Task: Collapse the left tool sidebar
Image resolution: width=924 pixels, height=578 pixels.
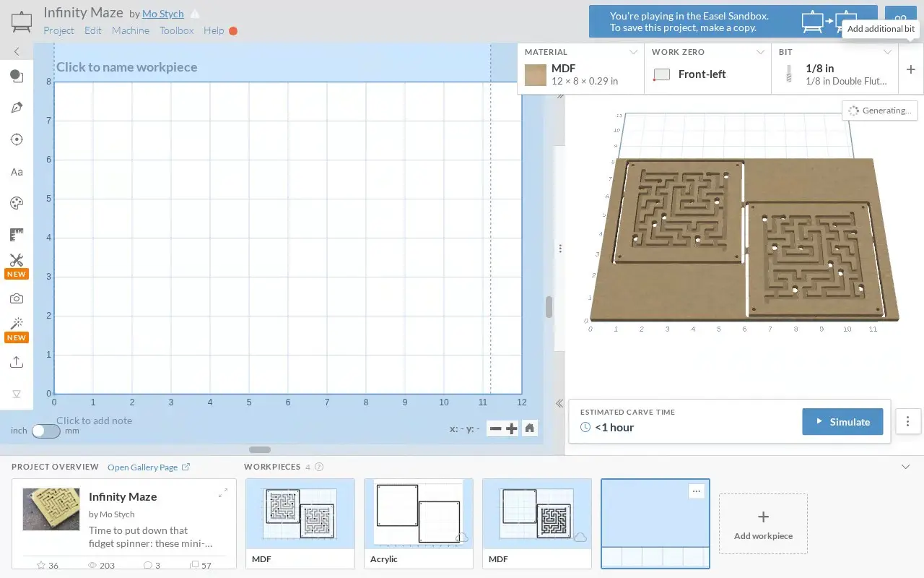Action: [17, 52]
